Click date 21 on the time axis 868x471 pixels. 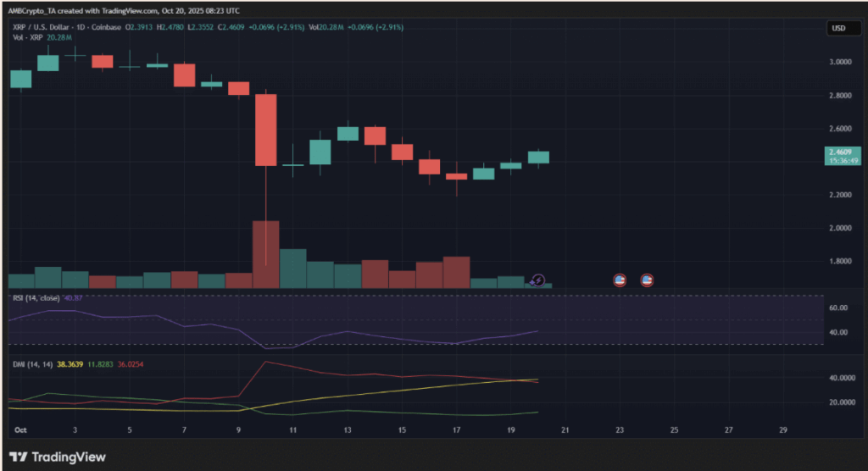pyautogui.click(x=565, y=430)
